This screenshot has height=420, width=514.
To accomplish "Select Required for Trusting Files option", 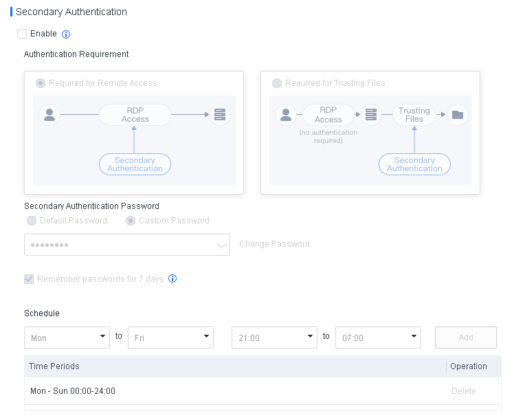I will point(277,83).
